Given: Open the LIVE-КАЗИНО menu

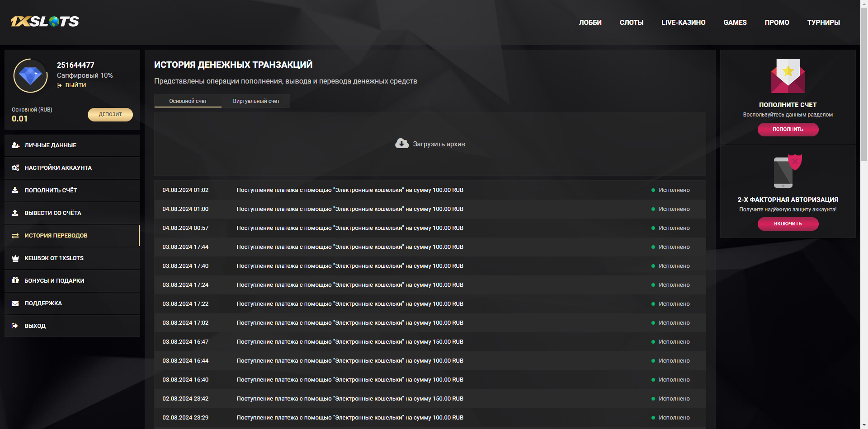Looking at the screenshot, I should [683, 23].
